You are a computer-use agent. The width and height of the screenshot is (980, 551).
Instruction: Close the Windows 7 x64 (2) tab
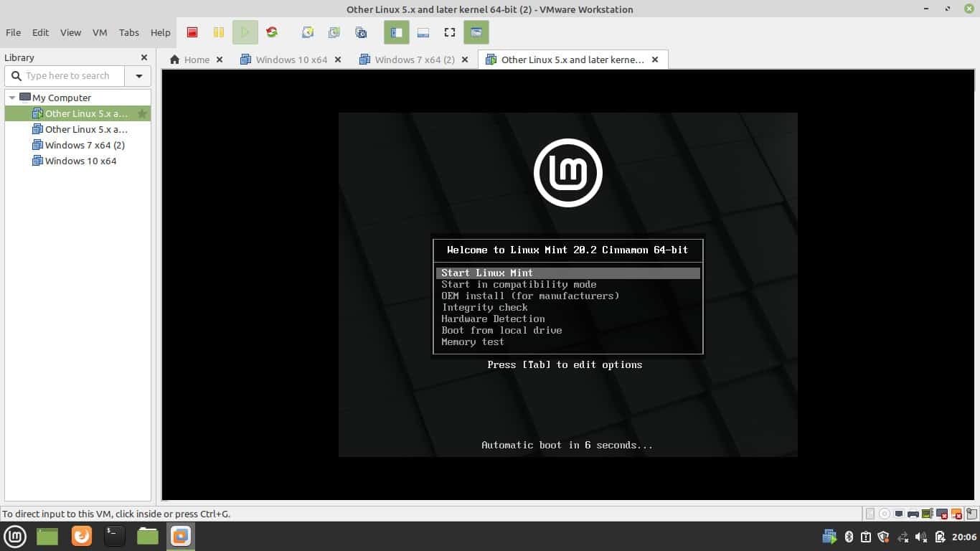click(x=464, y=60)
